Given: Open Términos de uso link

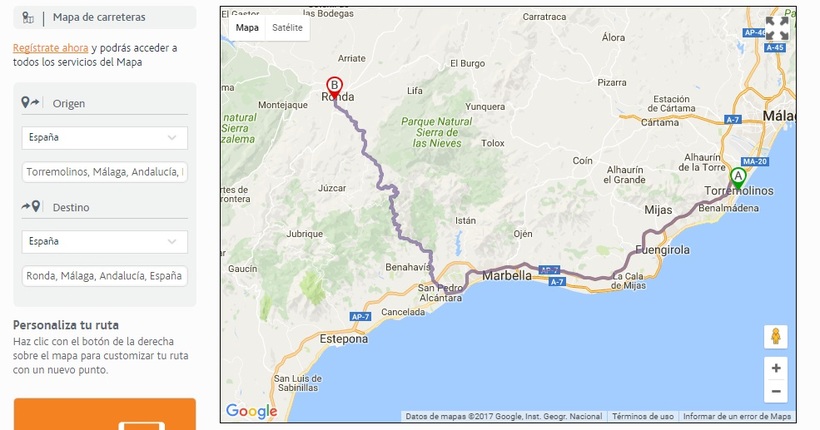Looking at the screenshot, I should [643, 416].
